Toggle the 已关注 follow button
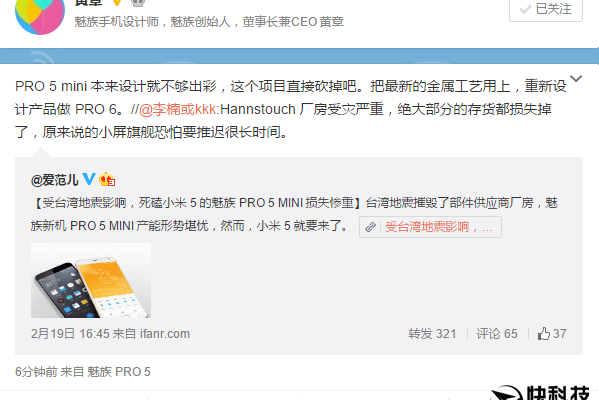The height and width of the screenshot is (400, 599). [546, 10]
